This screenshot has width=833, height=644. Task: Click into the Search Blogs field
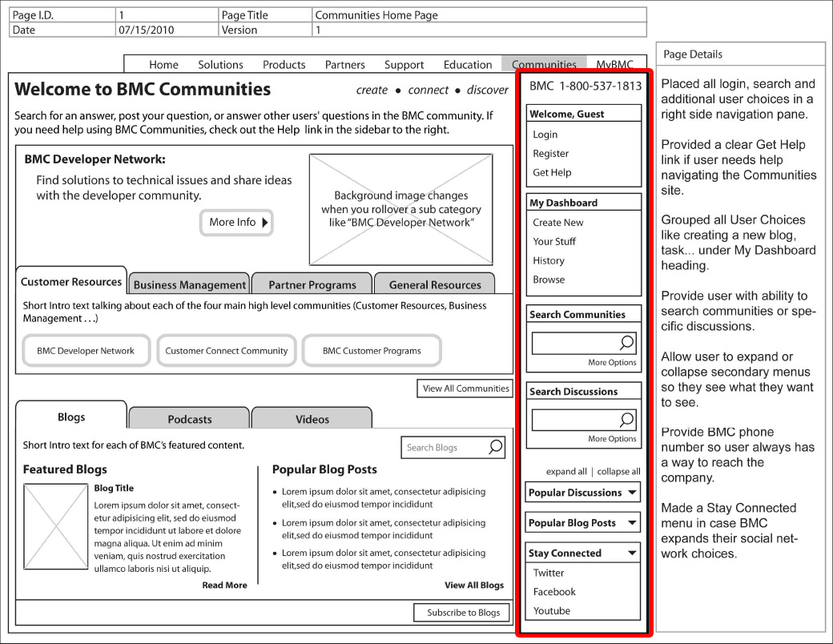pyautogui.click(x=443, y=447)
